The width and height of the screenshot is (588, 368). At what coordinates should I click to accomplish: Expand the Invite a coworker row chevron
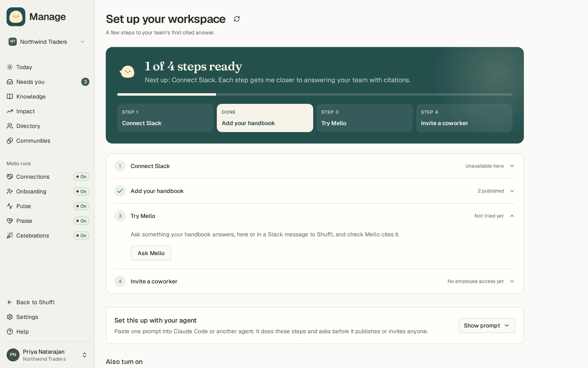coord(512,281)
